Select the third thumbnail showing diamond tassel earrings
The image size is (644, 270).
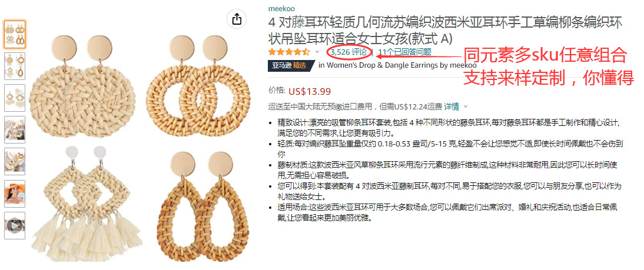[15, 98]
